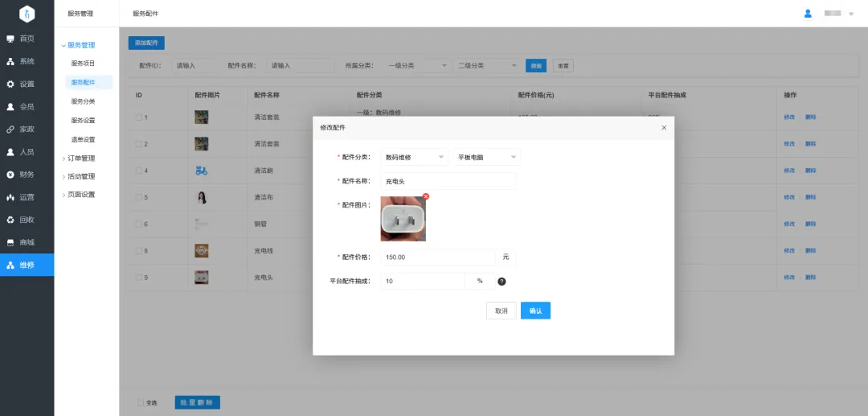Click the user avatar icon at top right
868x416 pixels.
(808, 14)
